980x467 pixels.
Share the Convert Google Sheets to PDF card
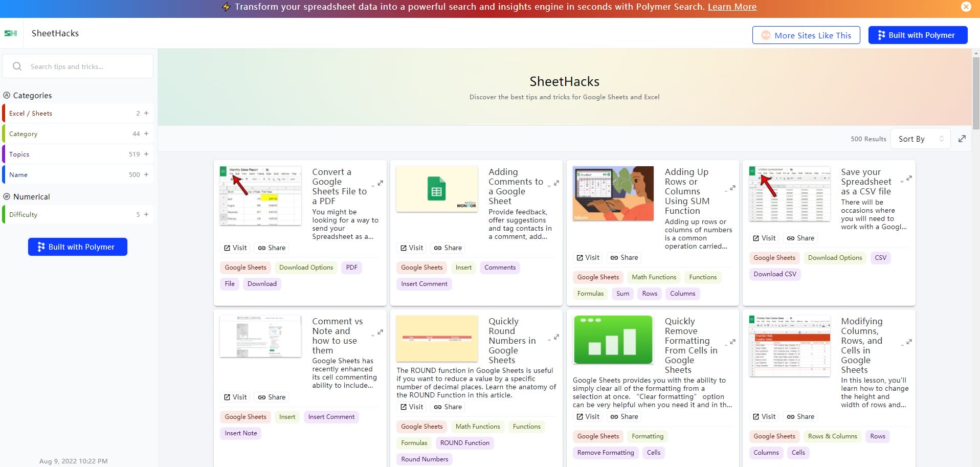[x=272, y=248]
